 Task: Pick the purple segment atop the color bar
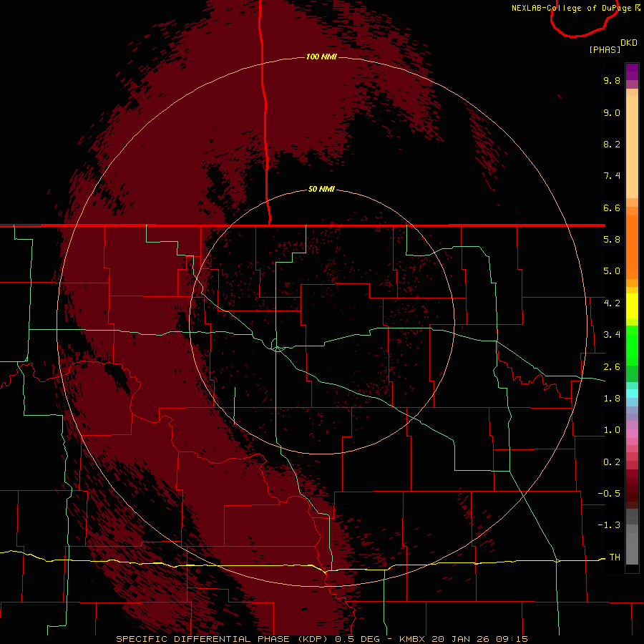click(x=632, y=72)
